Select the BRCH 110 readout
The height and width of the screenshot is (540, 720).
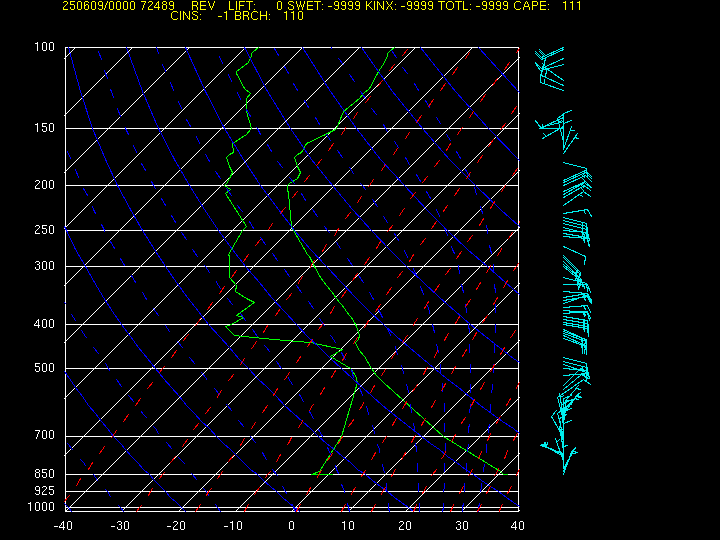pos(269,16)
